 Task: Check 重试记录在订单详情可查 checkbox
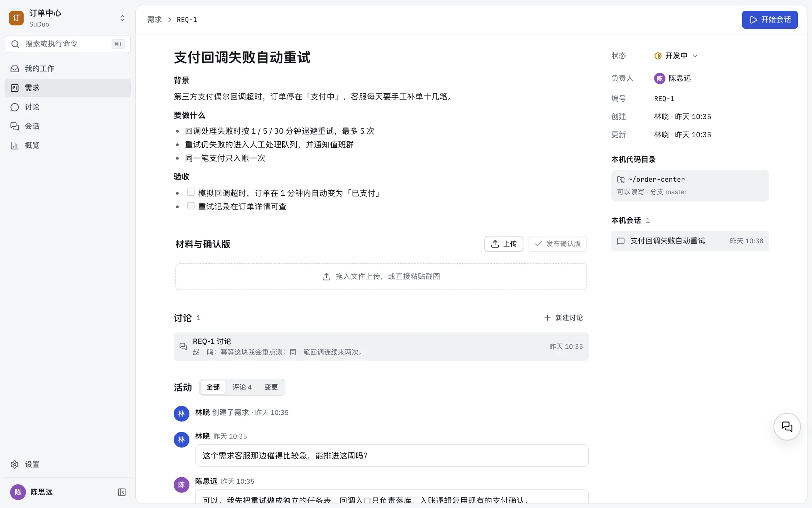(x=191, y=206)
